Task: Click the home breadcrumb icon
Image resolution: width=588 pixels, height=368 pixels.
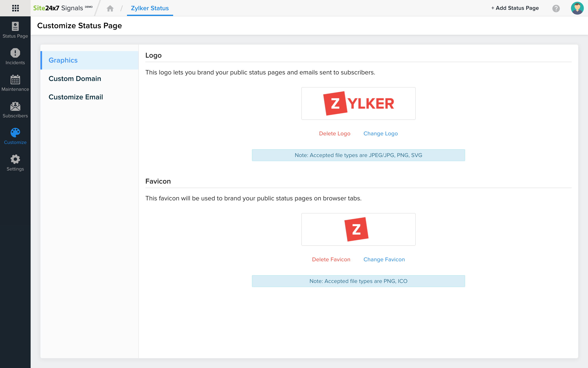Action: pyautogui.click(x=110, y=8)
